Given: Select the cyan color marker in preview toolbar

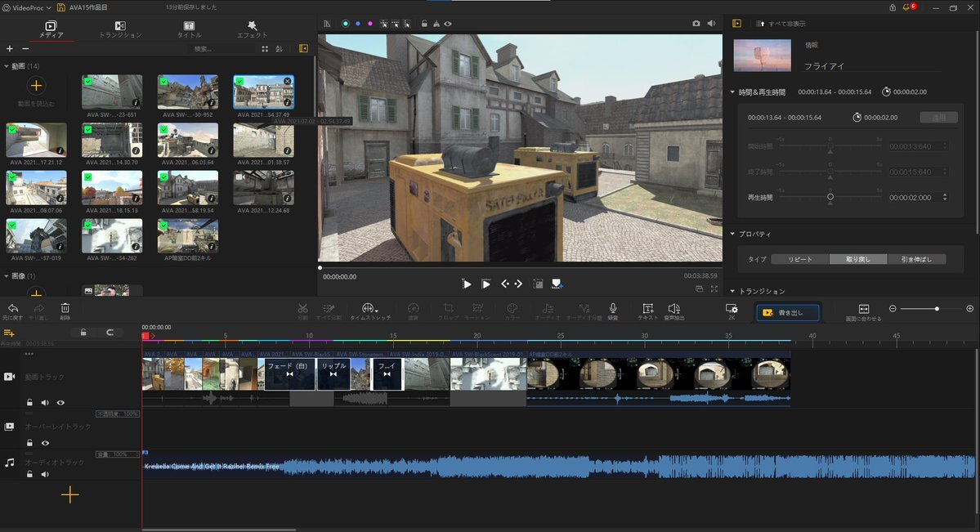Looking at the screenshot, I should click(345, 24).
